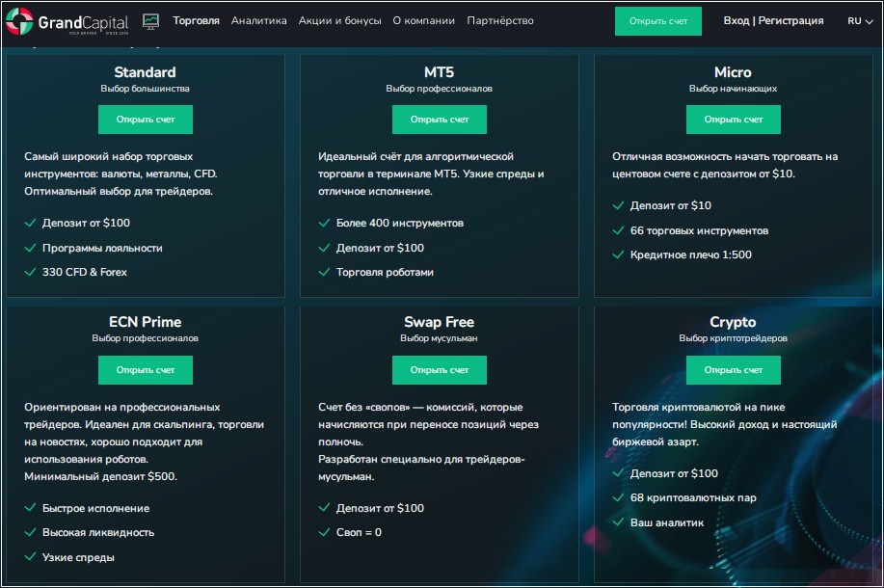This screenshot has height=588, width=884.
Task: Click the Standard card title
Action: (145, 72)
